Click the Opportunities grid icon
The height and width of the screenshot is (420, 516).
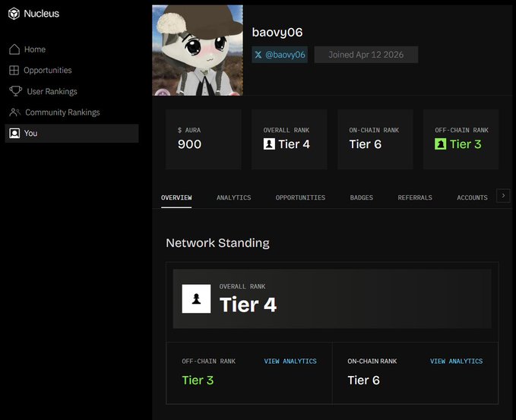(x=14, y=70)
